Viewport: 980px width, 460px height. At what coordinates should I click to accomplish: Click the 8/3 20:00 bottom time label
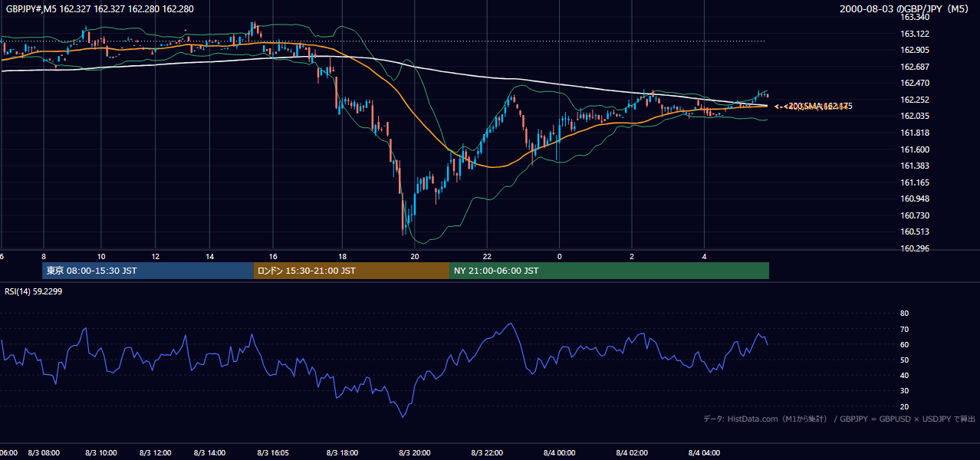tap(414, 452)
